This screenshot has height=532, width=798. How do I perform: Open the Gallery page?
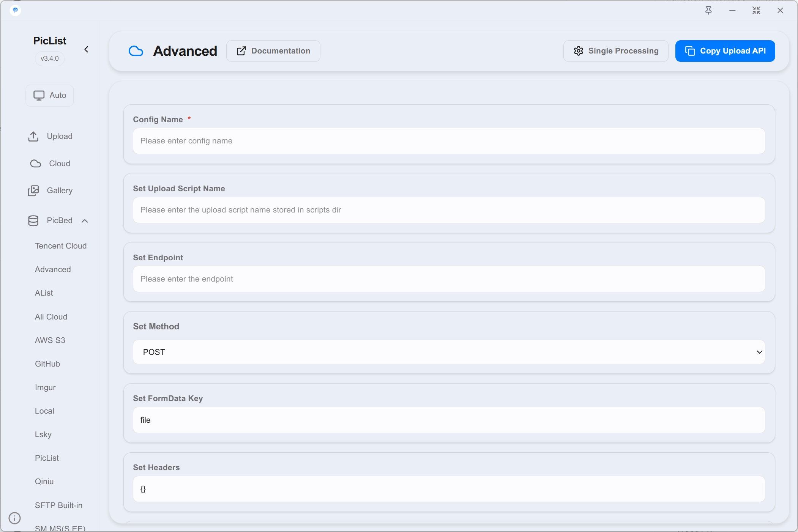tap(50, 190)
